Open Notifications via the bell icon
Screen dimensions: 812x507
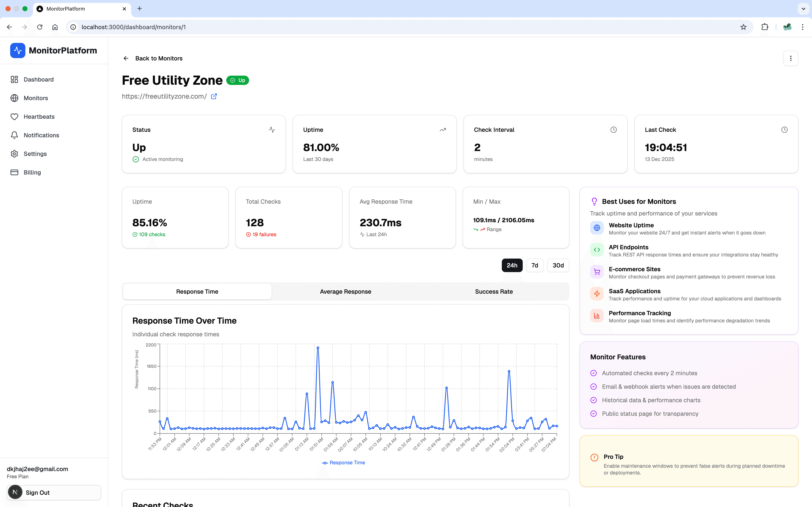[x=14, y=135]
